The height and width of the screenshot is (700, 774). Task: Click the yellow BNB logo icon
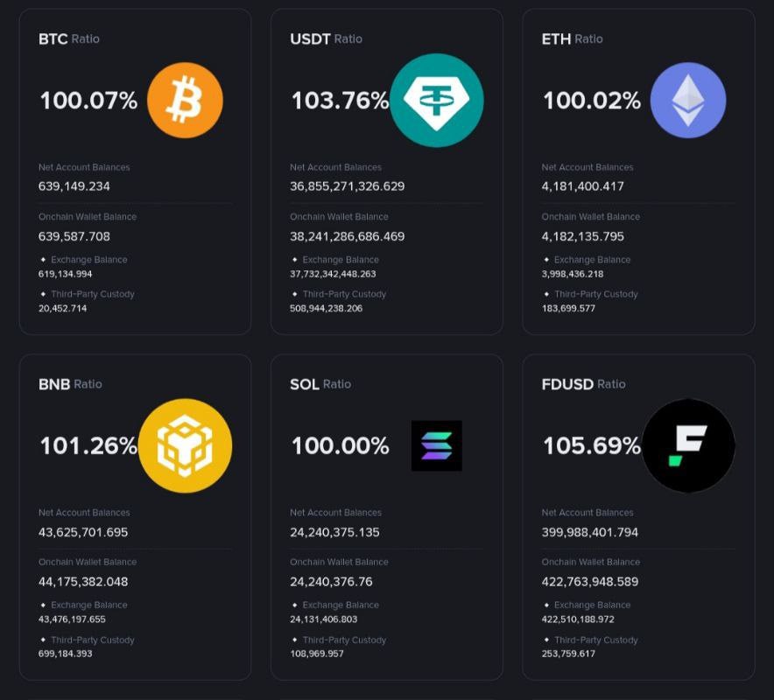[185, 445]
